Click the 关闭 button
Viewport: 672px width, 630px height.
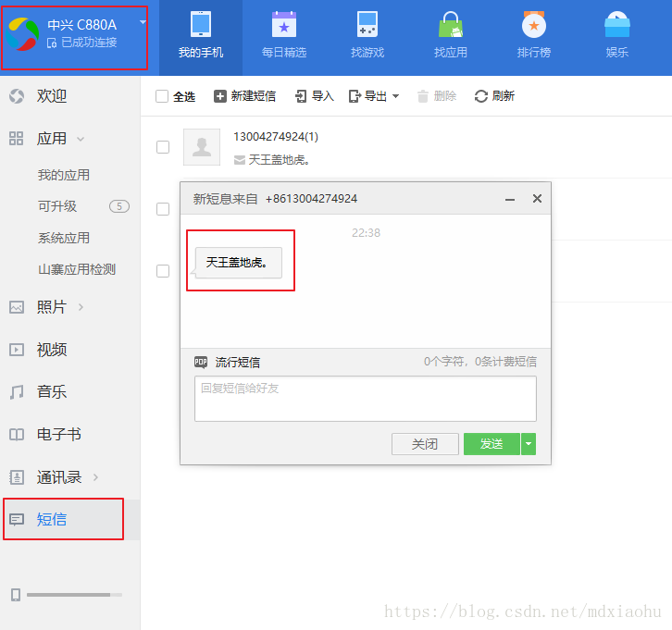(425, 444)
